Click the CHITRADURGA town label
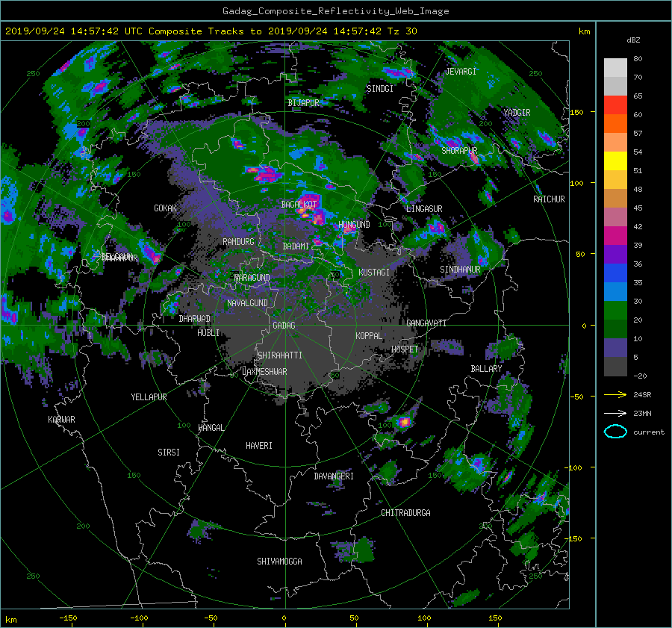The image size is (672, 628). point(405,513)
